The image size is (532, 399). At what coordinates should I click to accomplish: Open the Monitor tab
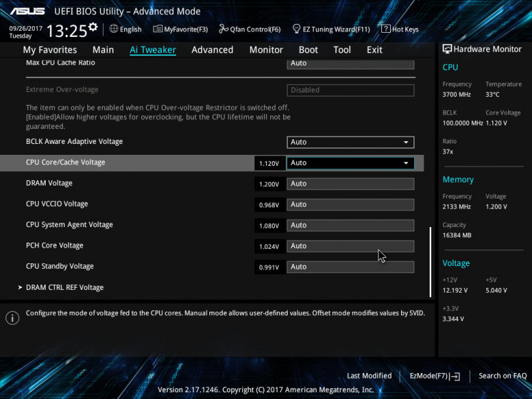tap(266, 50)
